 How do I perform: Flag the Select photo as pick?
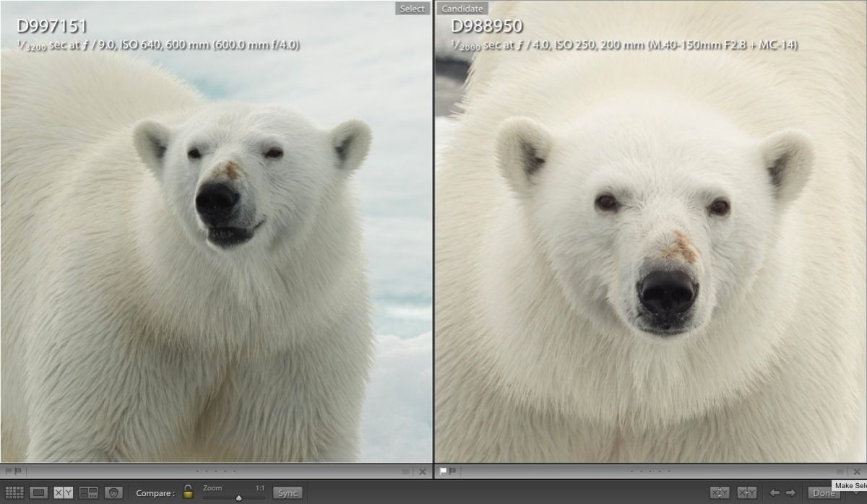point(8,472)
